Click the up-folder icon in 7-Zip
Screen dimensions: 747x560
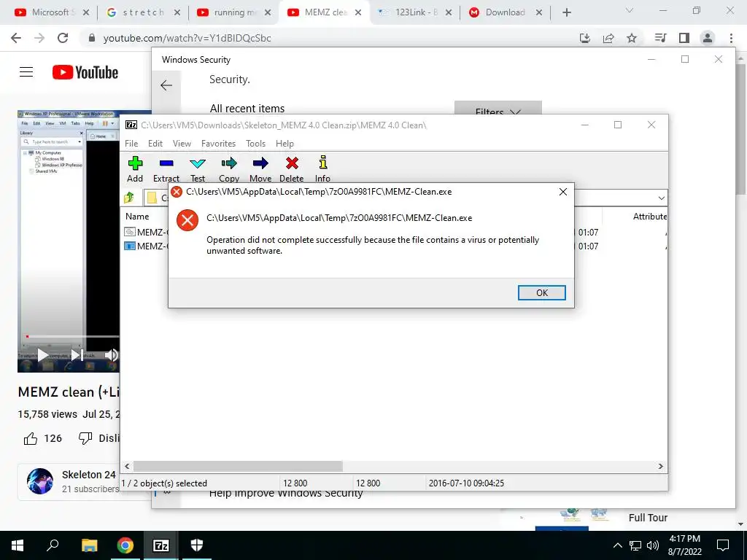pyautogui.click(x=129, y=197)
